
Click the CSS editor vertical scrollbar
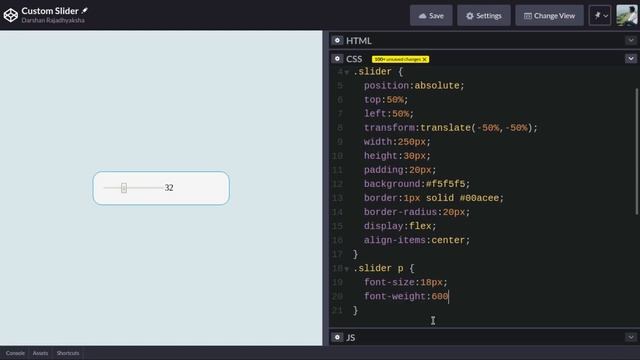click(636, 151)
